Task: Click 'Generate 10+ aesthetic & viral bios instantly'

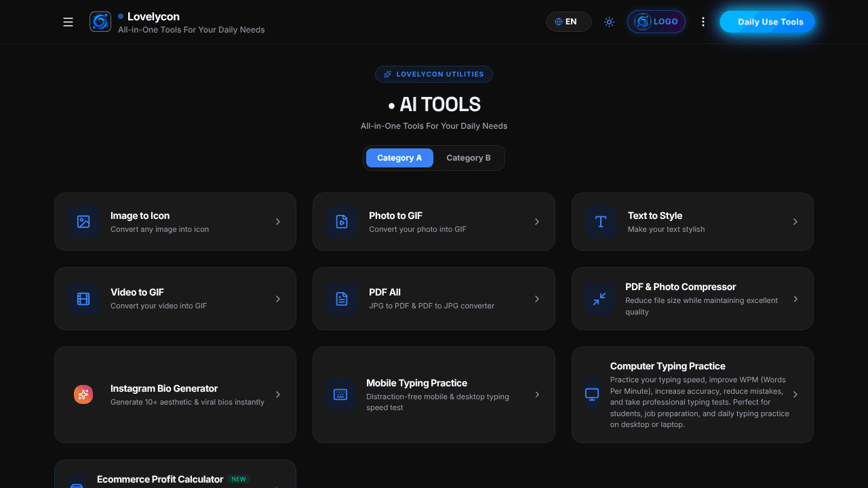Action: [188, 402]
